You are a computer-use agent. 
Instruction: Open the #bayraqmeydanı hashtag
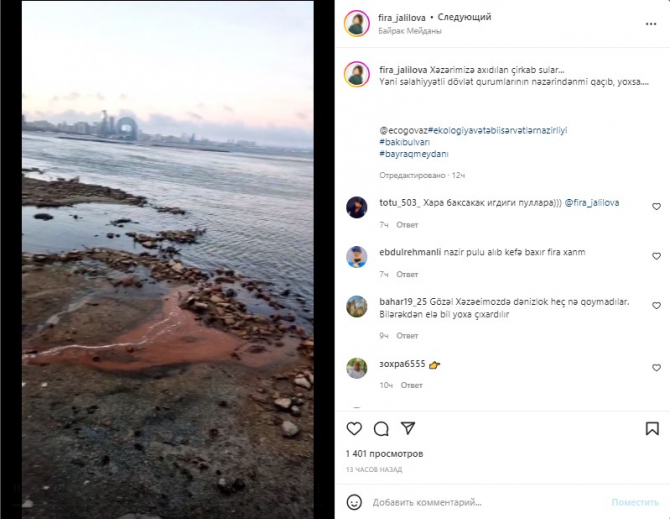pyautogui.click(x=414, y=154)
